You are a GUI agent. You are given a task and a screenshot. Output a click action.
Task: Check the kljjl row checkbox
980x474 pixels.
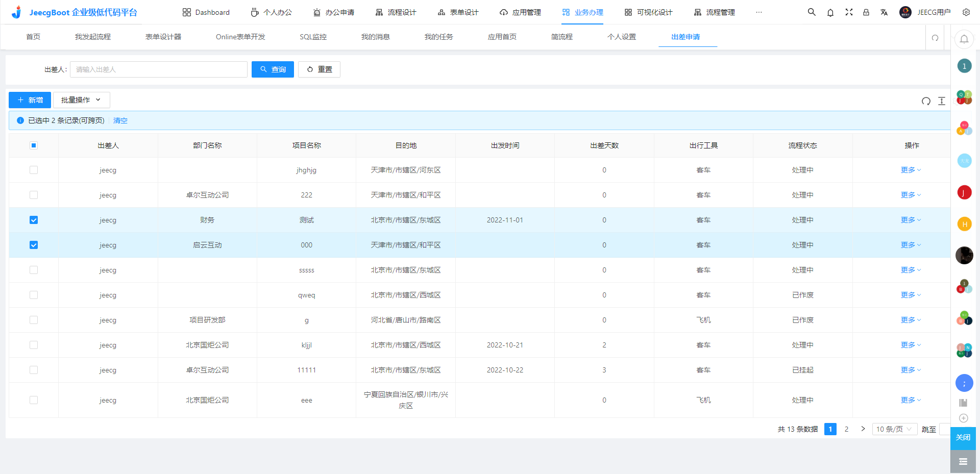34,345
